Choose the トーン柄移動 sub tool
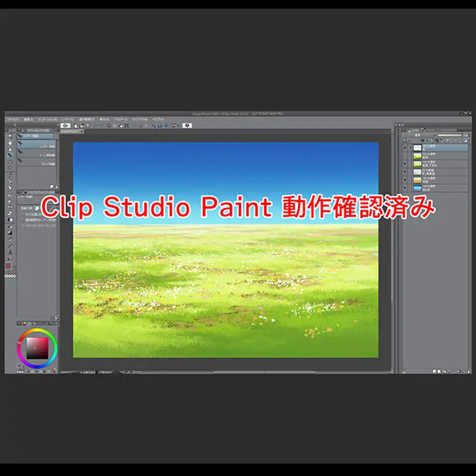The image size is (476, 476). click(36, 153)
